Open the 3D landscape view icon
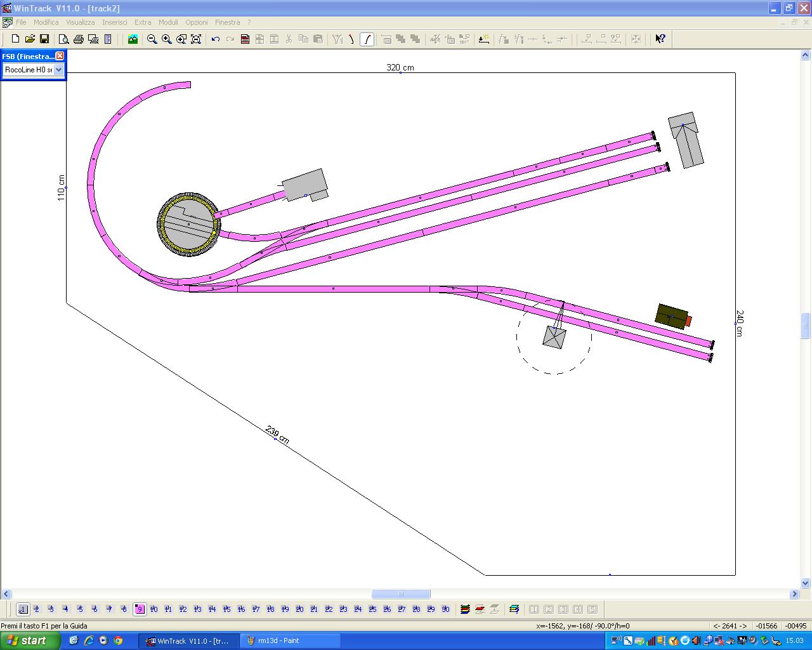The width and height of the screenshot is (812, 650). tap(133, 39)
